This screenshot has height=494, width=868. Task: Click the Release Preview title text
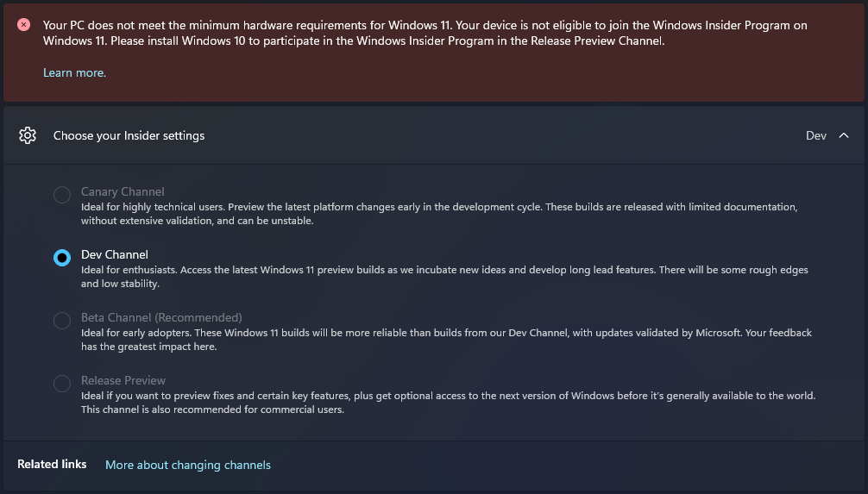123,380
